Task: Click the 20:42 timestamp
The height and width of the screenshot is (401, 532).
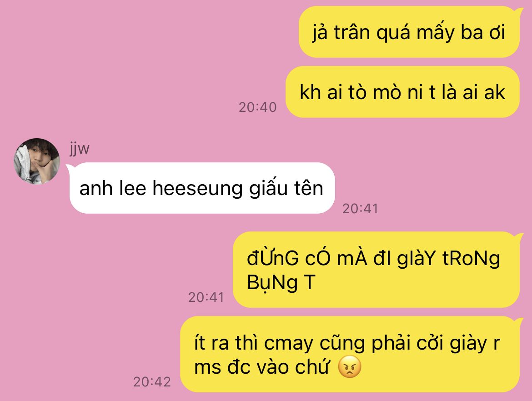Action: (x=152, y=382)
